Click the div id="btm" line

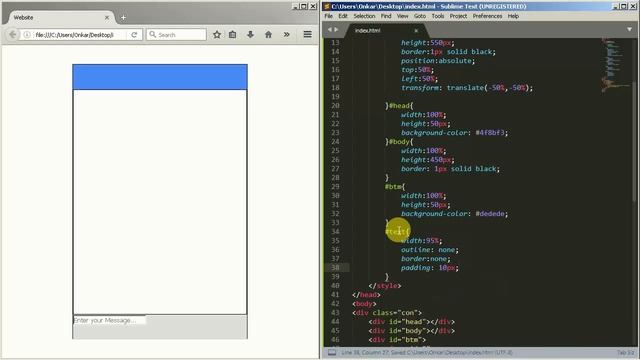click(397, 340)
